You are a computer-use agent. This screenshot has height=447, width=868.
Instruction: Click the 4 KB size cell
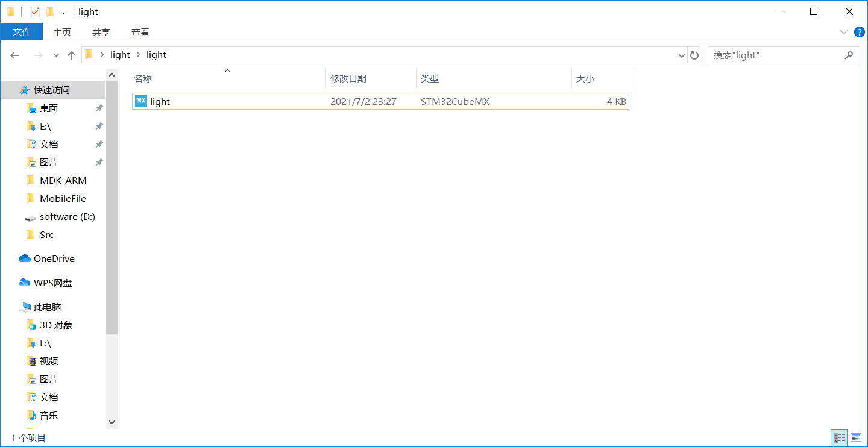(617, 102)
